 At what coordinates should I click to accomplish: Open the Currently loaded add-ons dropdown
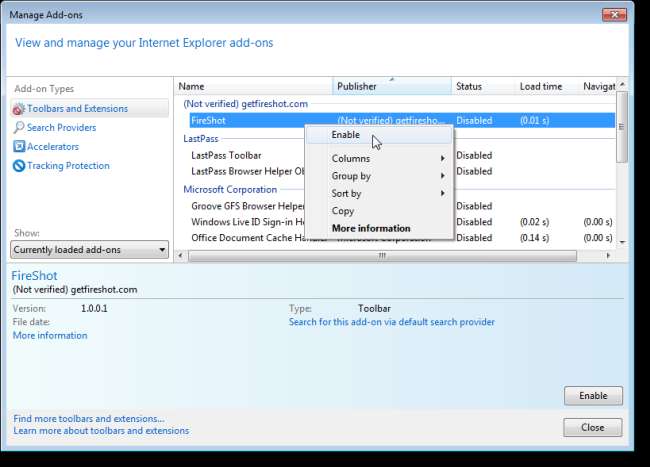pos(90,250)
